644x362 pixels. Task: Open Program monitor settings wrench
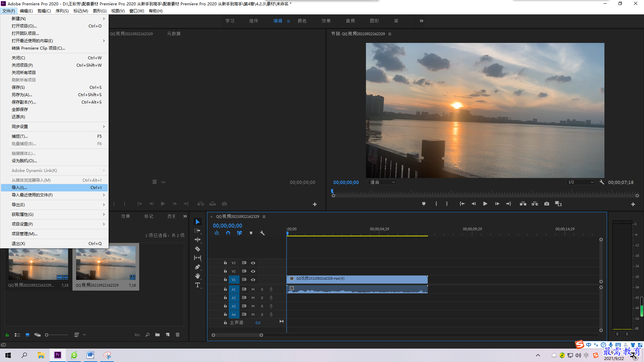[x=602, y=182]
